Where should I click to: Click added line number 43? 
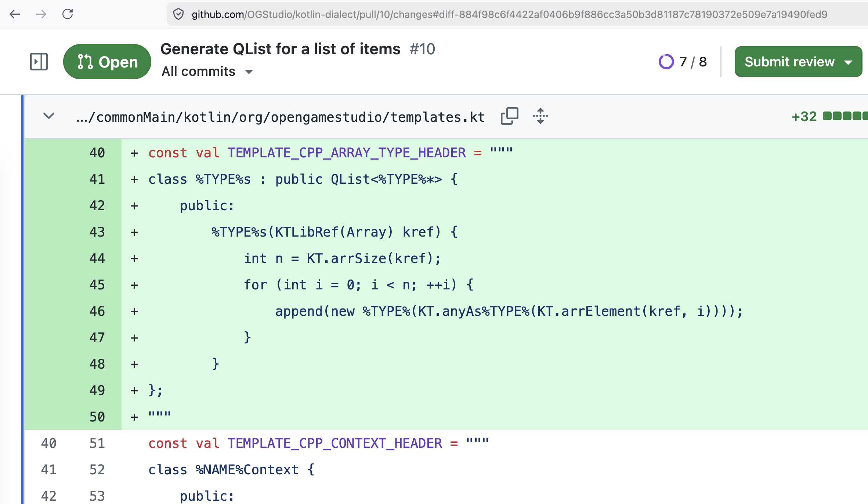[97, 232]
